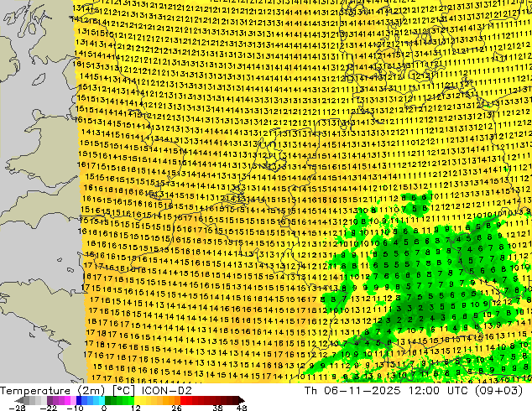Click the dark maroon right arrow of the color scale
532x411 pixels.
pyautogui.click(x=242, y=400)
